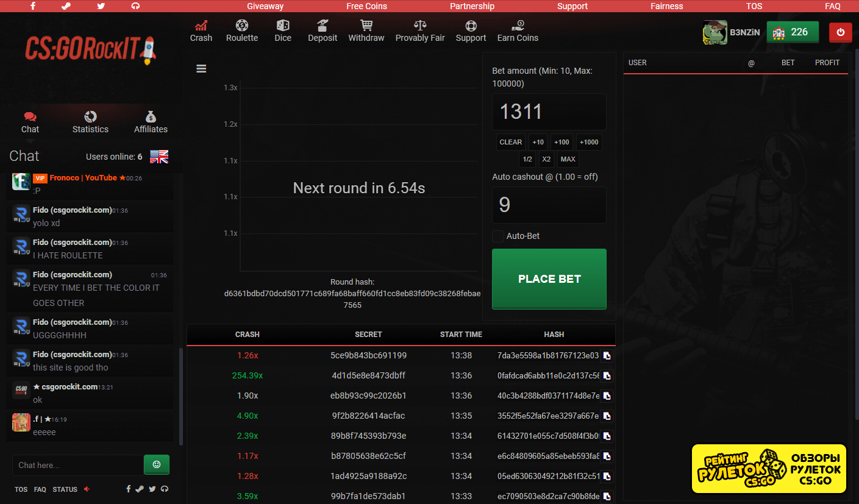Click the CS:GORockIT logo
The width and height of the screenshot is (859, 504).
pos(90,50)
